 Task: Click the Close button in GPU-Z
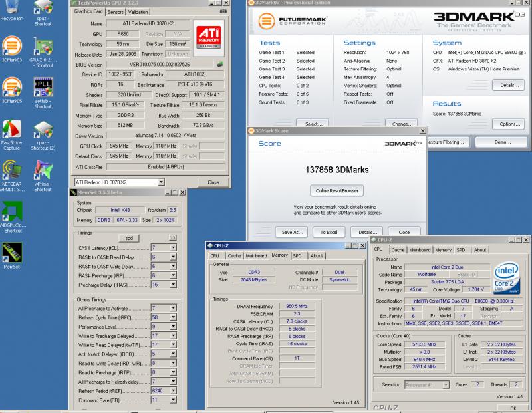point(213,182)
